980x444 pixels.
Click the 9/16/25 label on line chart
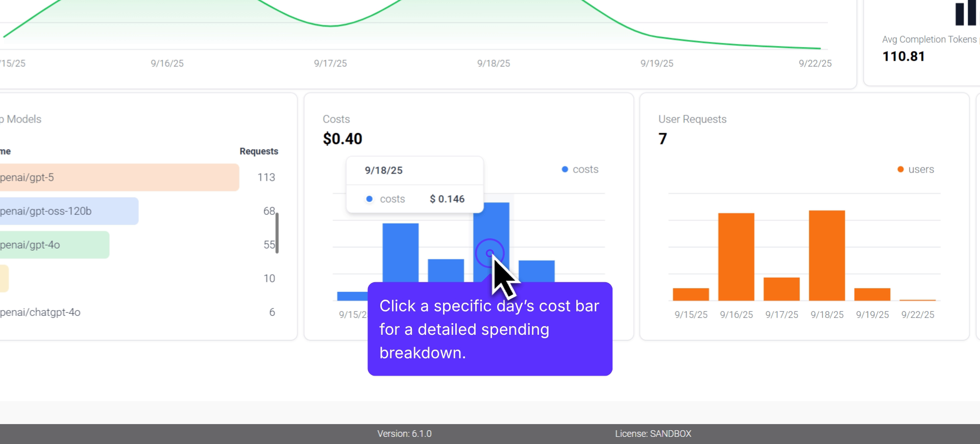[167, 63]
